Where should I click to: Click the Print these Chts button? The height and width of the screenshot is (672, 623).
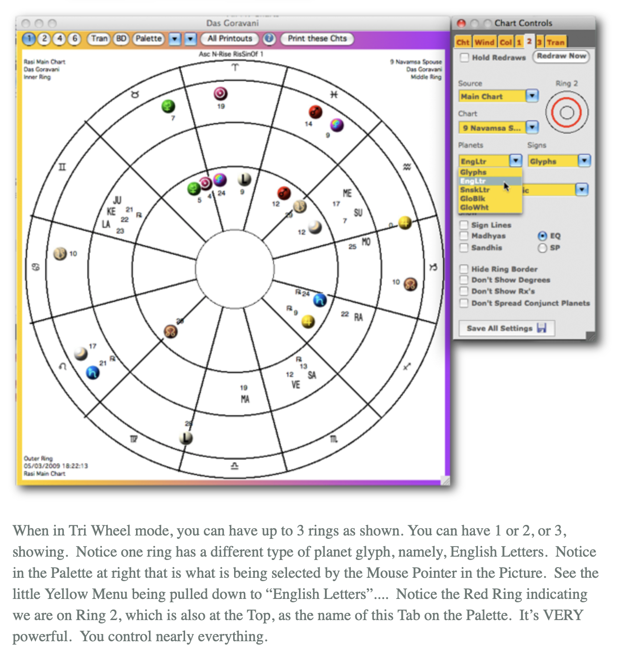[317, 39]
